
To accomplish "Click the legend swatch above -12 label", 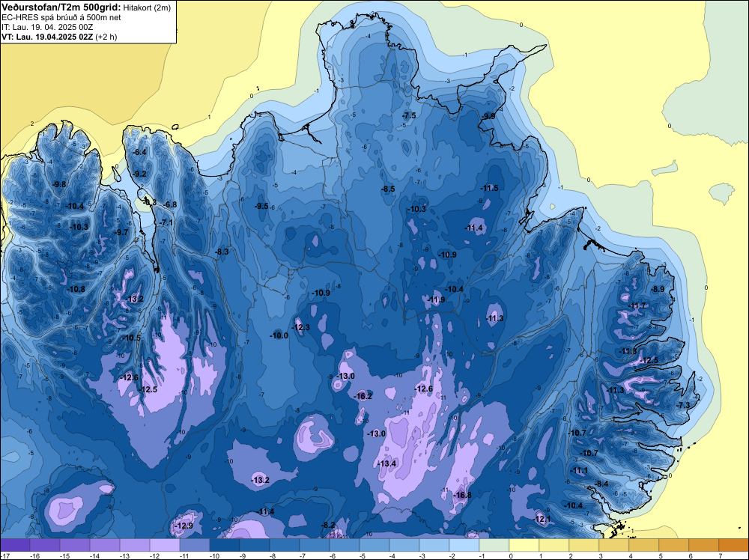I will tap(165, 545).
